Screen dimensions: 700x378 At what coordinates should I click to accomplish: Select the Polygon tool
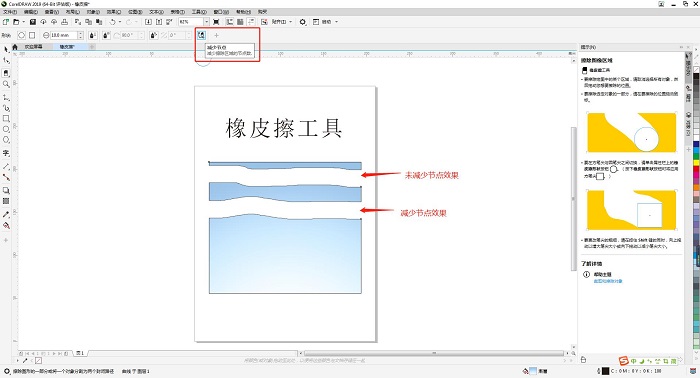[6, 140]
